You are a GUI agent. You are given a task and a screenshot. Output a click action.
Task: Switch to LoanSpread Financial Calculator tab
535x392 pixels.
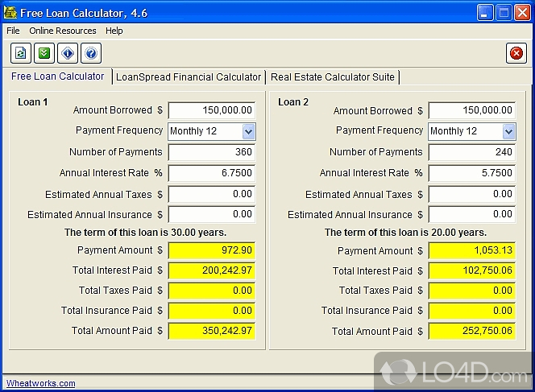(189, 77)
